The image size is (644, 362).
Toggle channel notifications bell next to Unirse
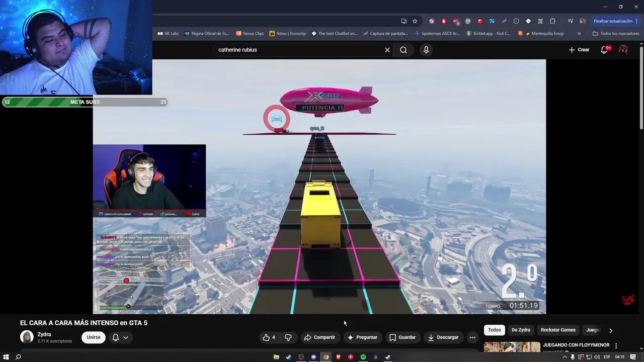point(116,337)
